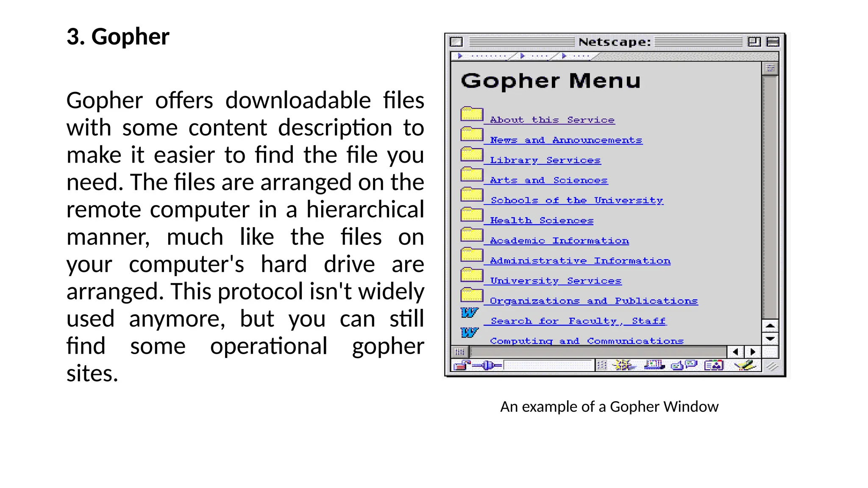The width and height of the screenshot is (868, 488).
Task: Open the Address Book icon in component bar
Action: 714,365
